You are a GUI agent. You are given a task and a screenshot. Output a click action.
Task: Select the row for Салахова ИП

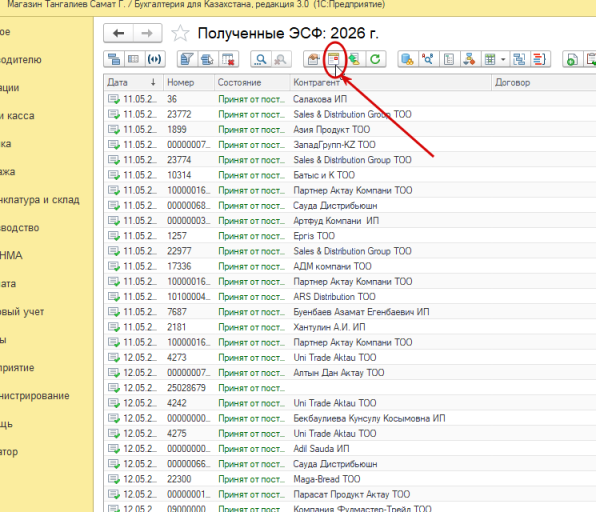pyautogui.click(x=350, y=99)
